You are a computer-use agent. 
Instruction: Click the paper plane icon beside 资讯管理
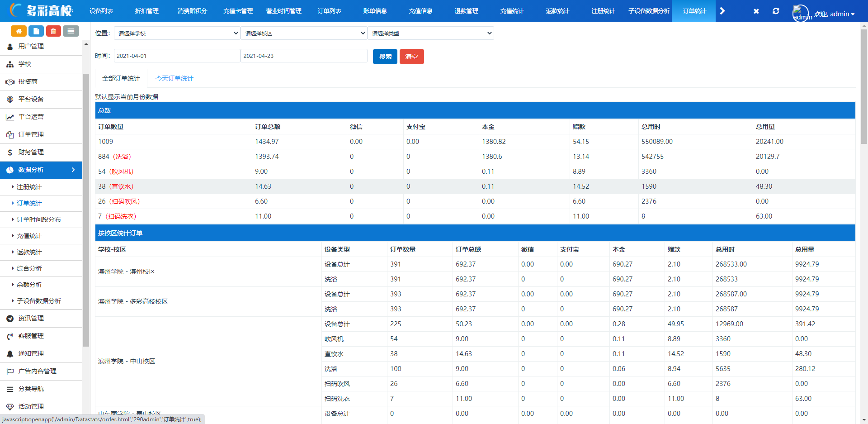[10, 319]
